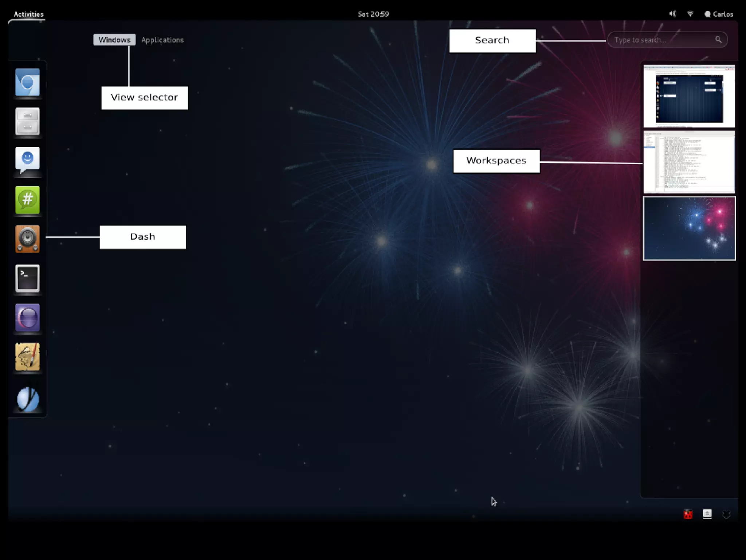Click the Activities button

28,14
